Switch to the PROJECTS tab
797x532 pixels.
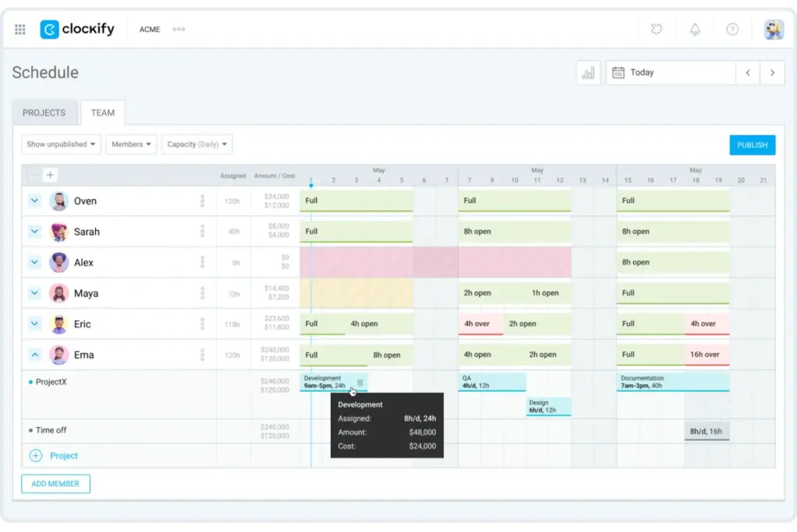coord(44,113)
